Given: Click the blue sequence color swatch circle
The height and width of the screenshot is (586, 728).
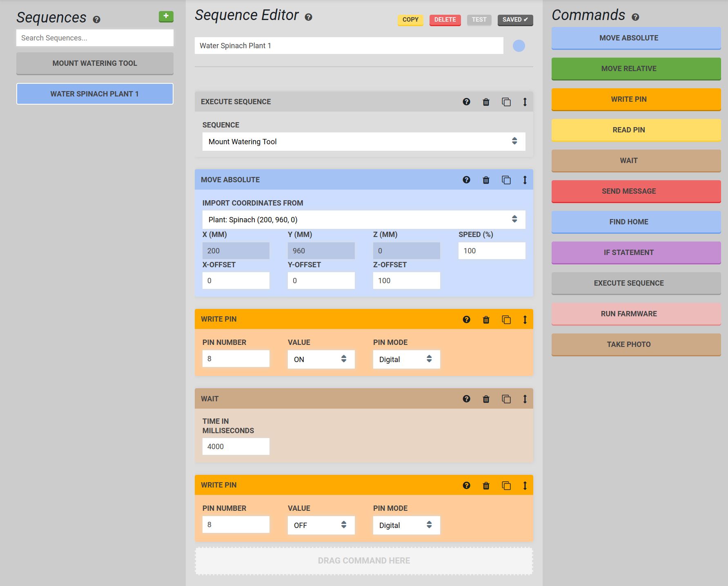Looking at the screenshot, I should (x=519, y=46).
